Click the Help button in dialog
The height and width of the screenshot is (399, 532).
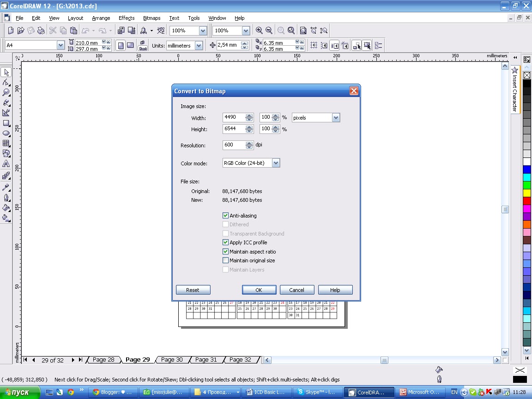coord(335,290)
